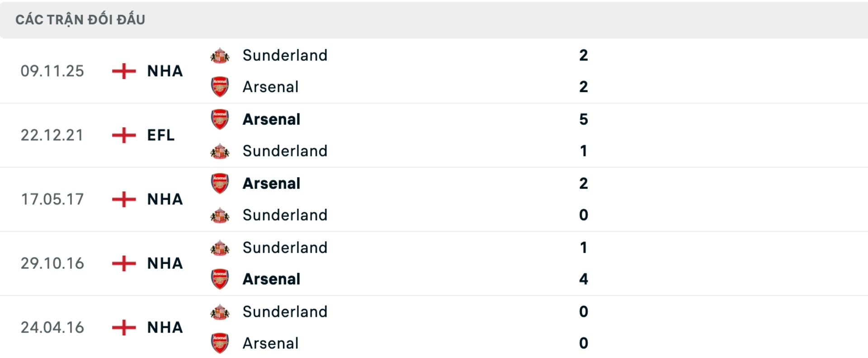
Task: Click the NHA label in the bottom row
Action: [164, 328]
